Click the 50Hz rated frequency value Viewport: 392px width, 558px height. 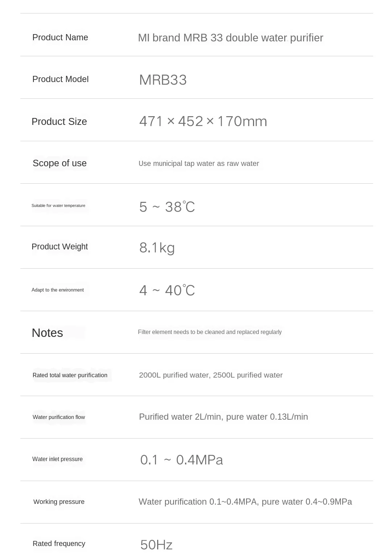coord(156,545)
